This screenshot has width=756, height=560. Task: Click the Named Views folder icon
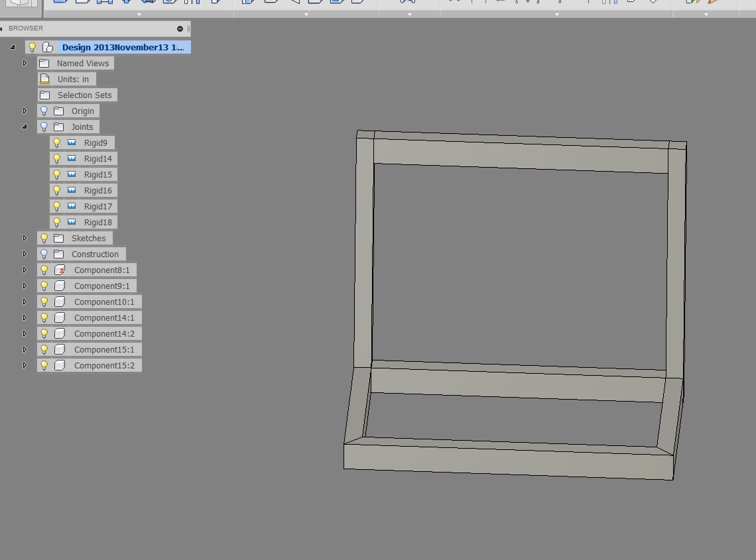click(x=44, y=63)
